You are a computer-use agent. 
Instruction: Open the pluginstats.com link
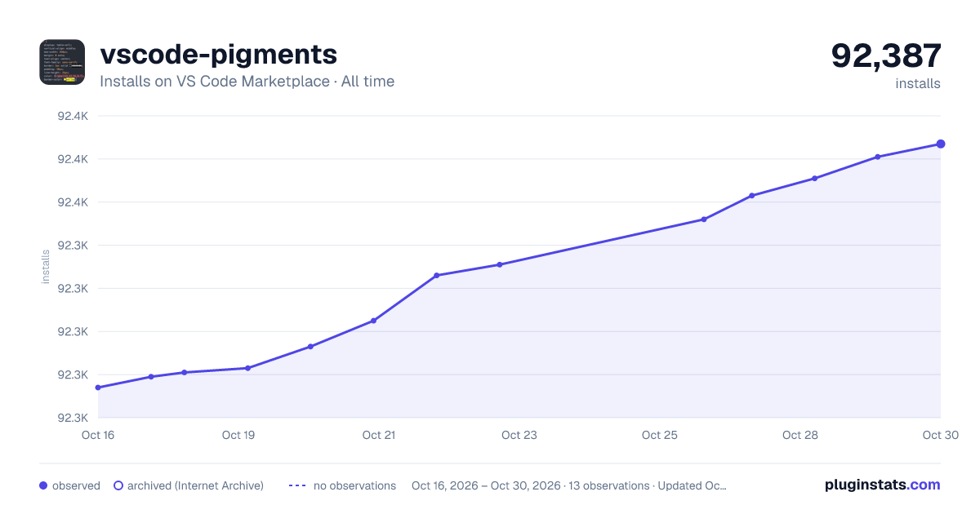click(x=882, y=485)
